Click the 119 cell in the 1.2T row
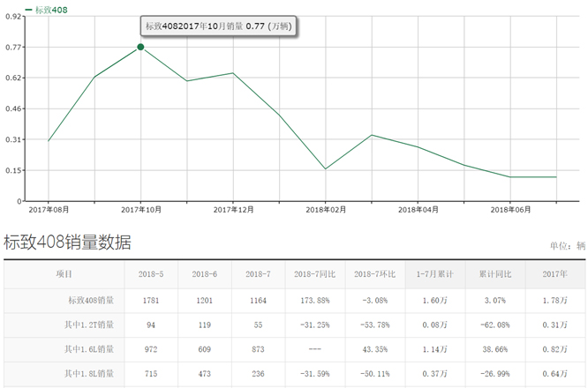This screenshot has width=588, height=388. click(x=204, y=325)
